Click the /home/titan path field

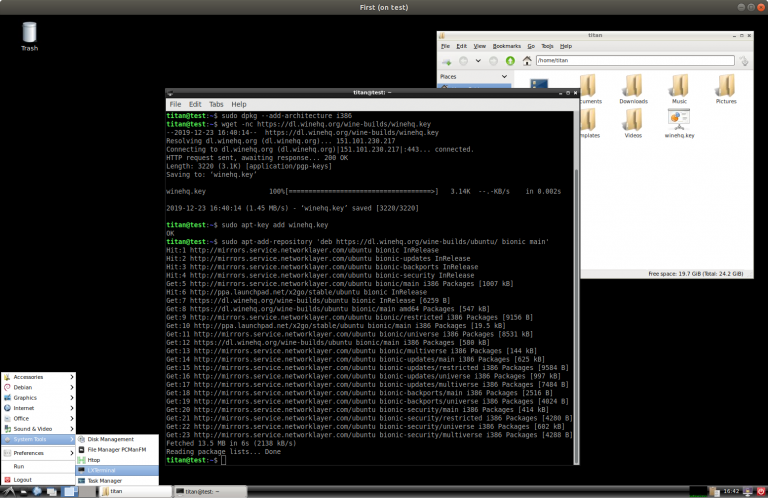634,60
